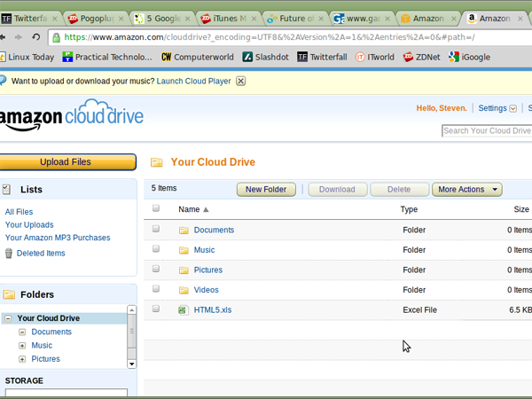Click the Folders panel folder icon

click(x=9, y=294)
